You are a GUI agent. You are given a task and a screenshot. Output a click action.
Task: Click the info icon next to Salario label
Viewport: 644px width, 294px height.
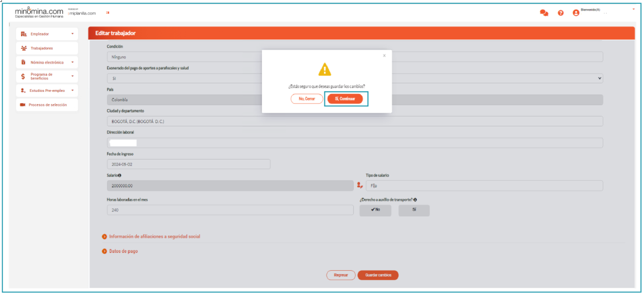tap(120, 175)
